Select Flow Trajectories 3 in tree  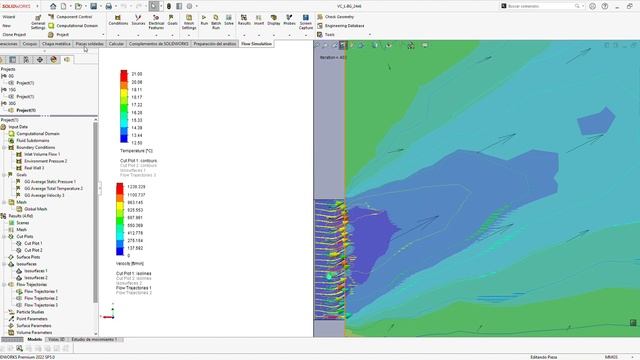point(41,305)
